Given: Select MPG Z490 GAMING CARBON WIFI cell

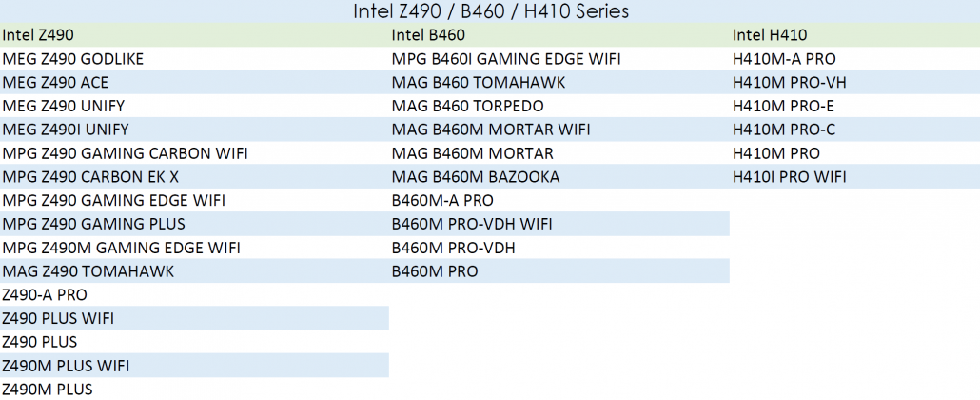Looking at the screenshot, I should (125, 153).
